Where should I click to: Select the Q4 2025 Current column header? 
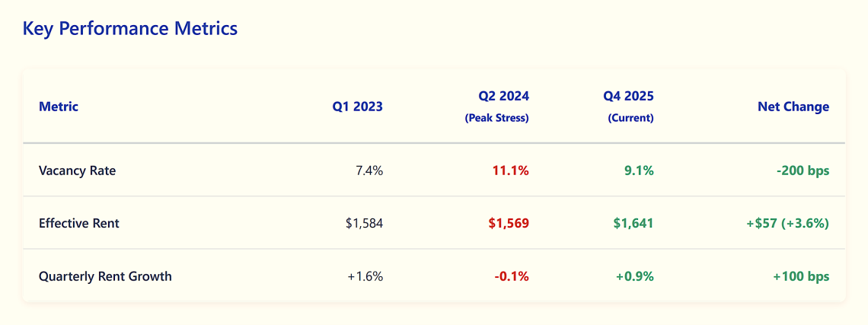click(629, 107)
